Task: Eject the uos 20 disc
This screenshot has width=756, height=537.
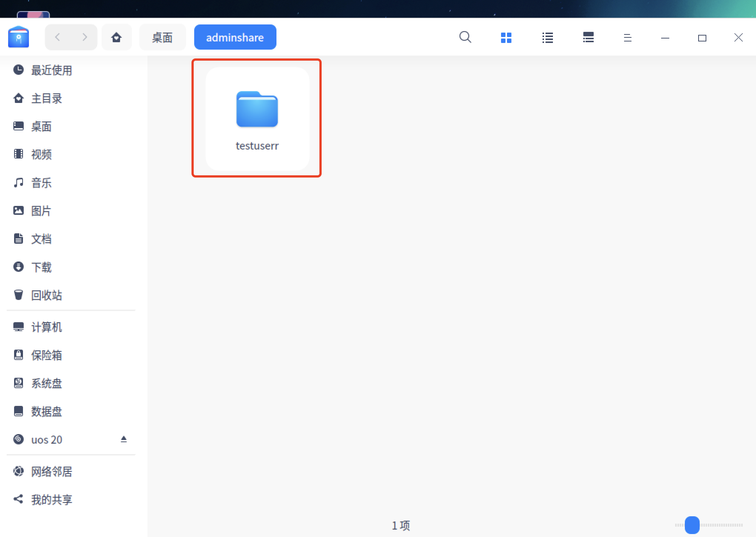Action: [124, 439]
